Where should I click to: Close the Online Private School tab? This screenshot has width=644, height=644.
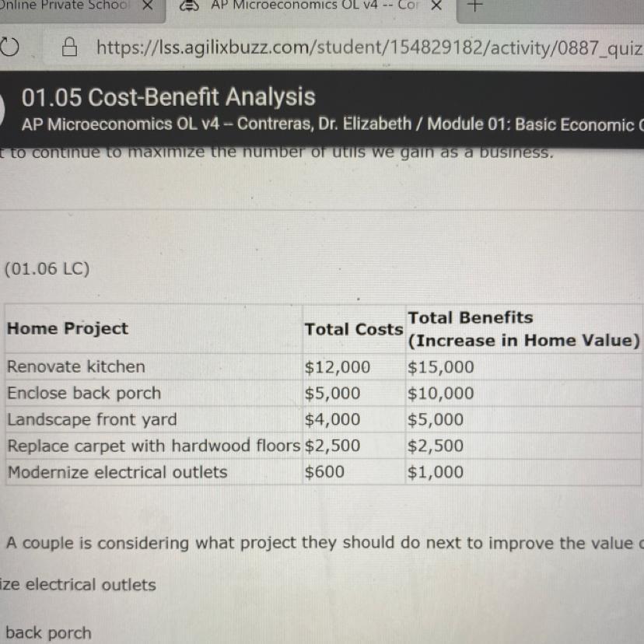pos(147,5)
